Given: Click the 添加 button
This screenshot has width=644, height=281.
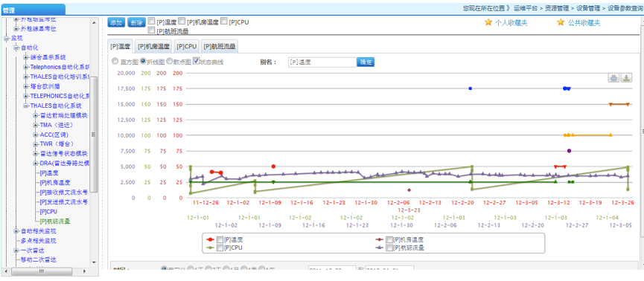Looking at the screenshot, I should click(x=116, y=22).
